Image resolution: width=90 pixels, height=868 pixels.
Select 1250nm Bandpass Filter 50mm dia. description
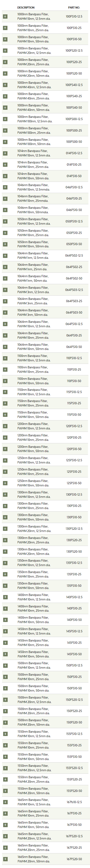coord(33,483)
